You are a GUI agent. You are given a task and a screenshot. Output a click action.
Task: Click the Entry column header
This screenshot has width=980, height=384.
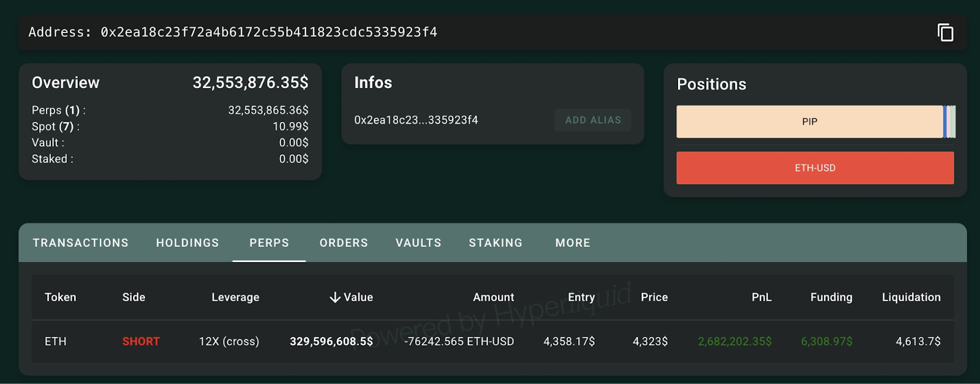581,298
